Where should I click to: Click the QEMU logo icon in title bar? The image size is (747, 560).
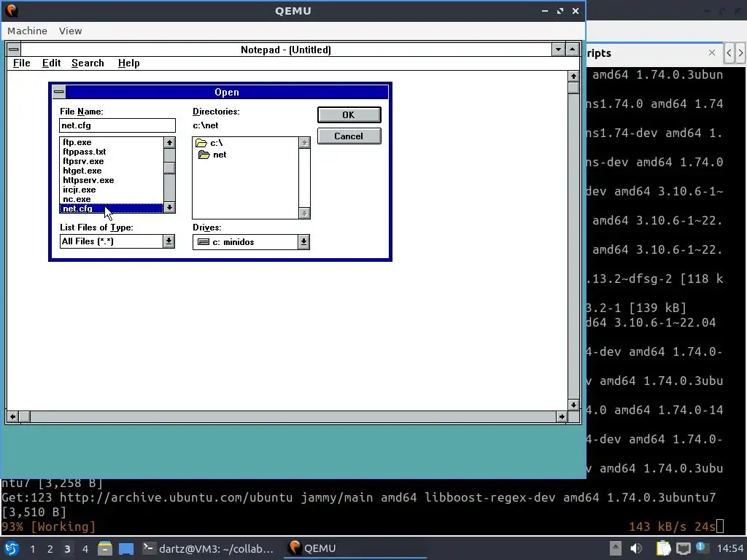pos(12,10)
